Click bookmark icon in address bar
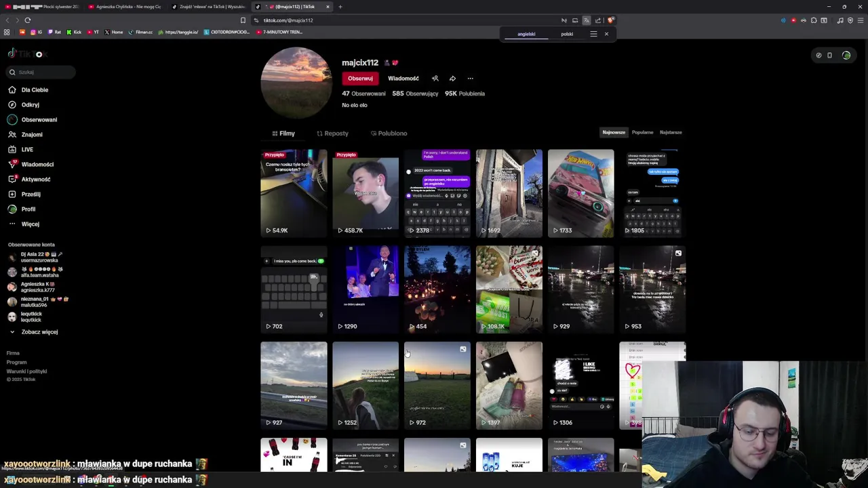The height and width of the screenshot is (488, 868). tap(243, 20)
